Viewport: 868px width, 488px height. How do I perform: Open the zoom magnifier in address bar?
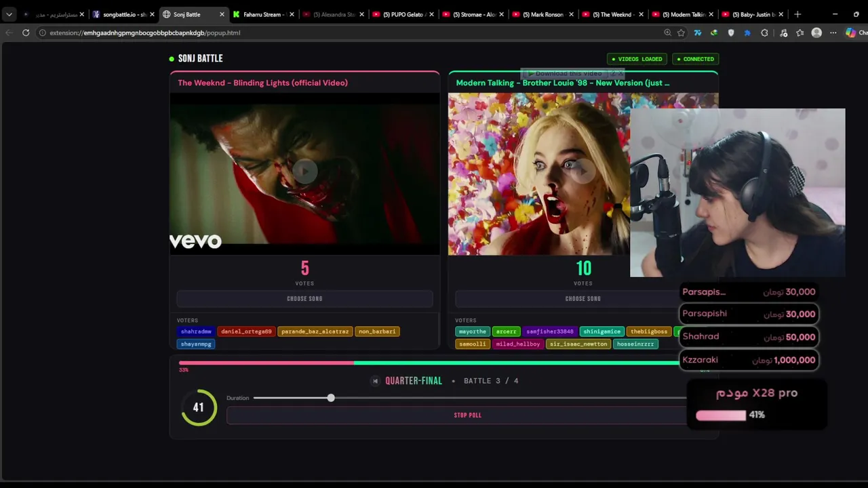tap(667, 33)
